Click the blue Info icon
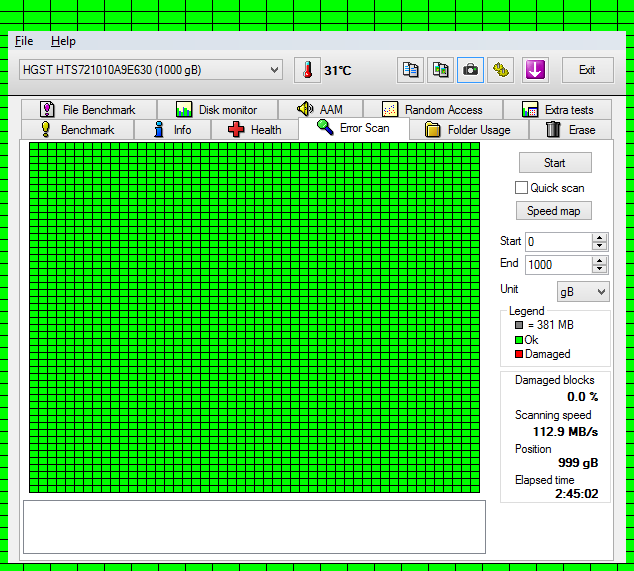The height and width of the screenshot is (571, 634). click(x=159, y=129)
